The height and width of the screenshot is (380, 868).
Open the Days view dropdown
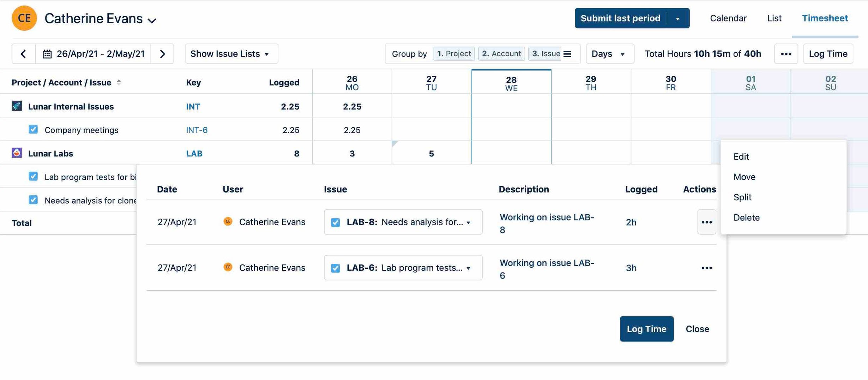point(609,54)
